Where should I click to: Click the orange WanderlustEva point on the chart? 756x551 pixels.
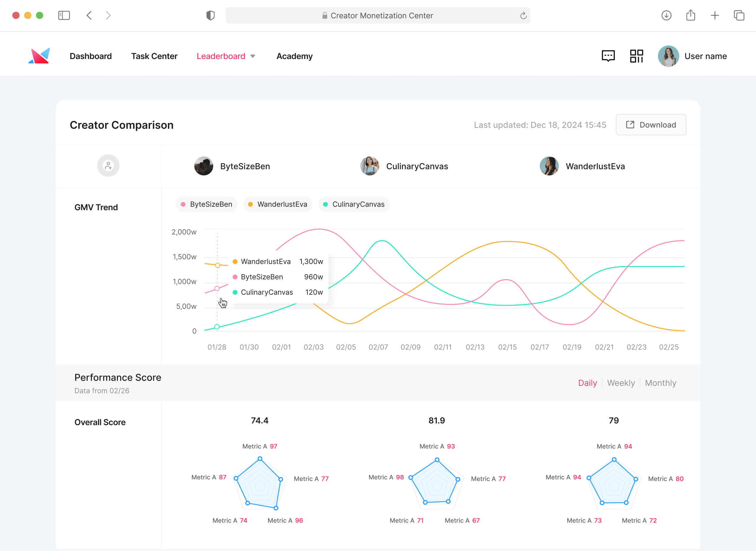pyautogui.click(x=217, y=265)
